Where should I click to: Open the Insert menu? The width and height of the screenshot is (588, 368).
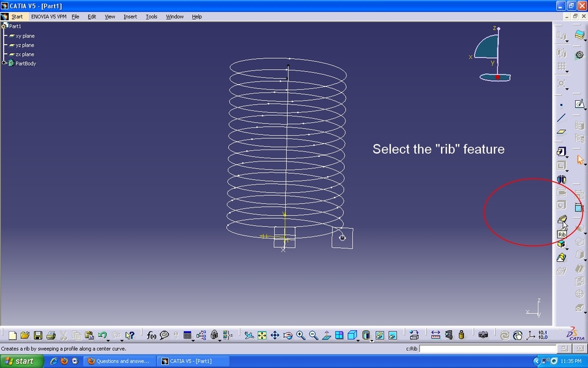point(130,17)
